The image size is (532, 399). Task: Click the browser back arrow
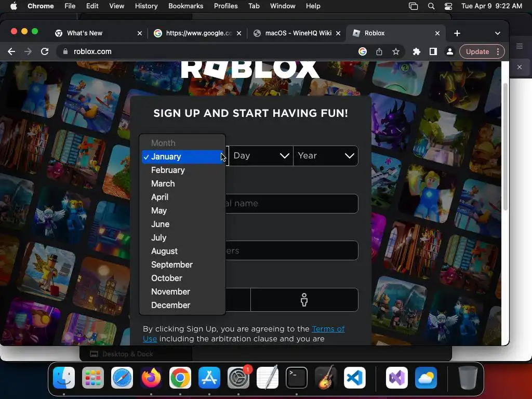(x=11, y=51)
